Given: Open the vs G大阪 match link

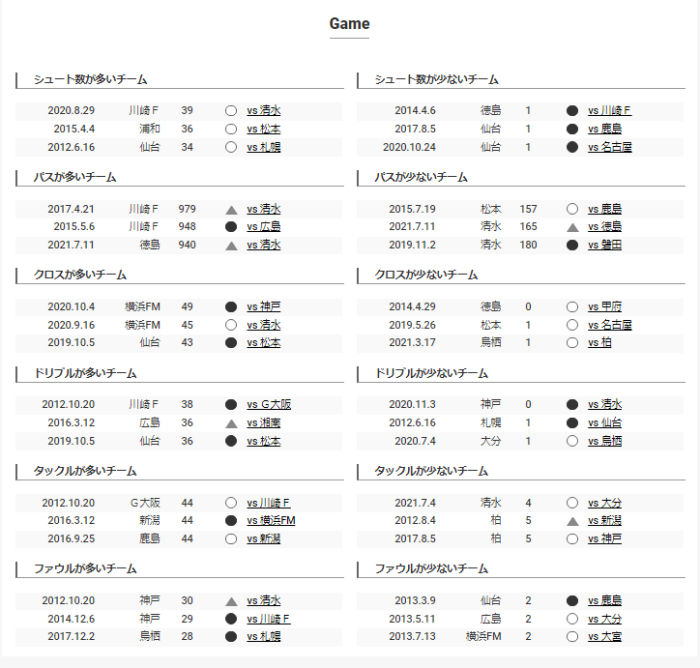Looking at the screenshot, I should [269, 405].
